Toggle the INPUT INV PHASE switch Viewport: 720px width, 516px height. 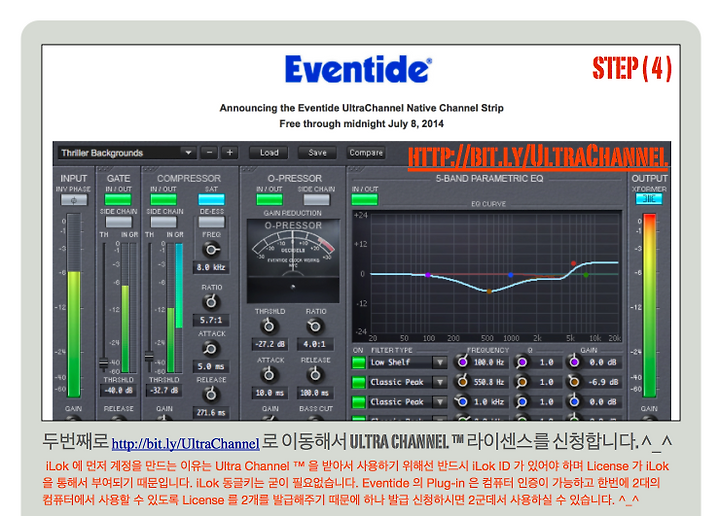pos(73,200)
